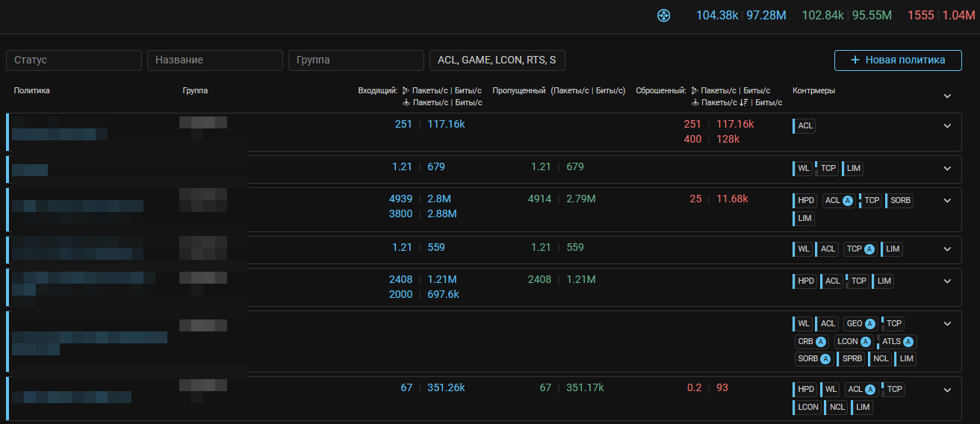Click the plus icon in Новая политика button

pos(855,60)
